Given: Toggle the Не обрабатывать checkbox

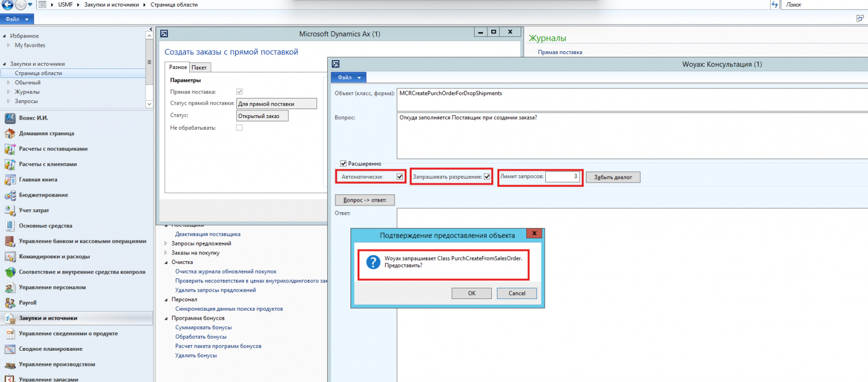Looking at the screenshot, I should click(x=240, y=128).
